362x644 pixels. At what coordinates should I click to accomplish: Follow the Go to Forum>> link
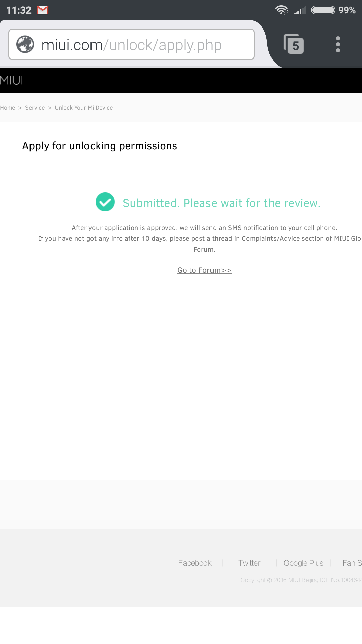[x=204, y=270]
